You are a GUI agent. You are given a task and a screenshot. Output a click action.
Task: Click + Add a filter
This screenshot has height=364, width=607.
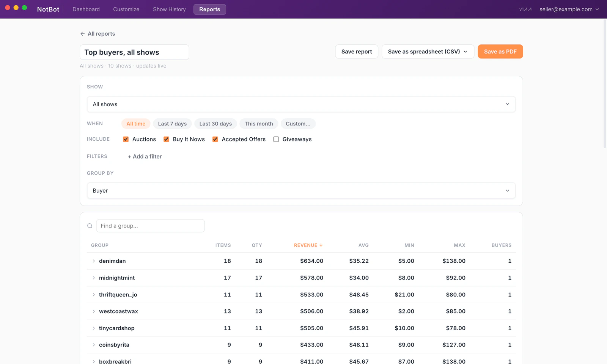pos(145,157)
